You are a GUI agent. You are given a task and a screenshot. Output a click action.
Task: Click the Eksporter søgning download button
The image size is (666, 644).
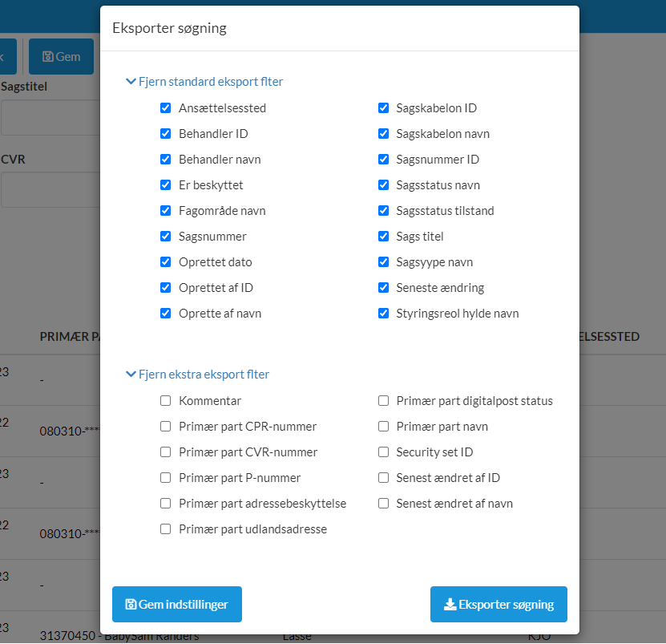498,605
